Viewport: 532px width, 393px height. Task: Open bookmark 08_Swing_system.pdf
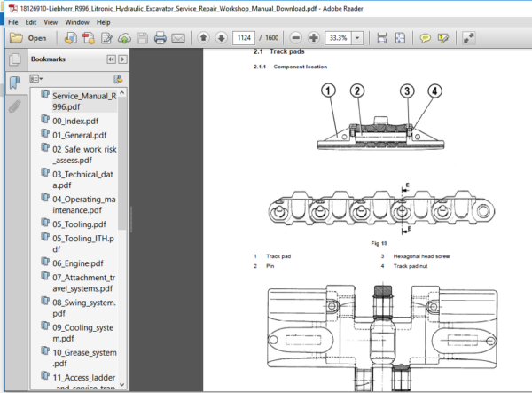[x=84, y=308]
